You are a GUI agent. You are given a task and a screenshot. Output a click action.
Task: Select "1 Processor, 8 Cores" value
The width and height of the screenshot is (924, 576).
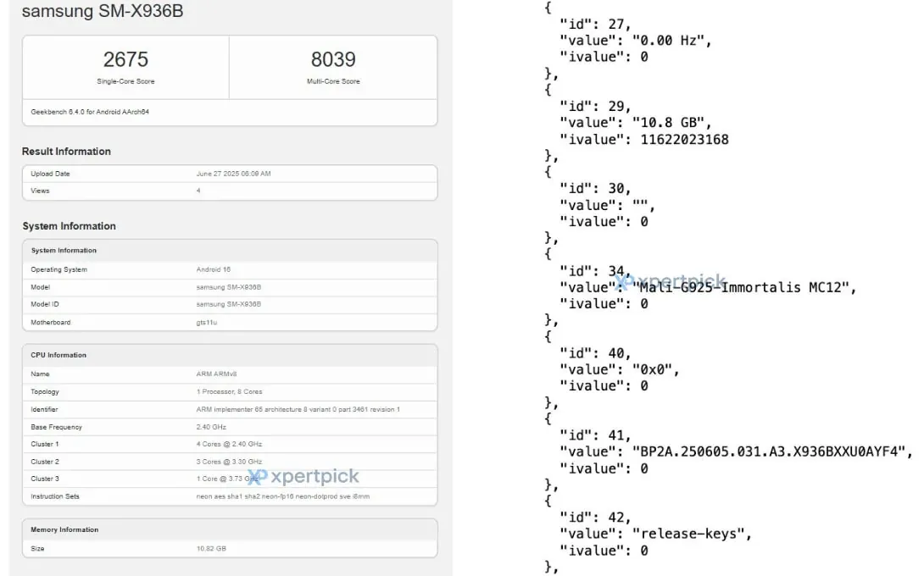pyautogui.click(x=229, y=391)
